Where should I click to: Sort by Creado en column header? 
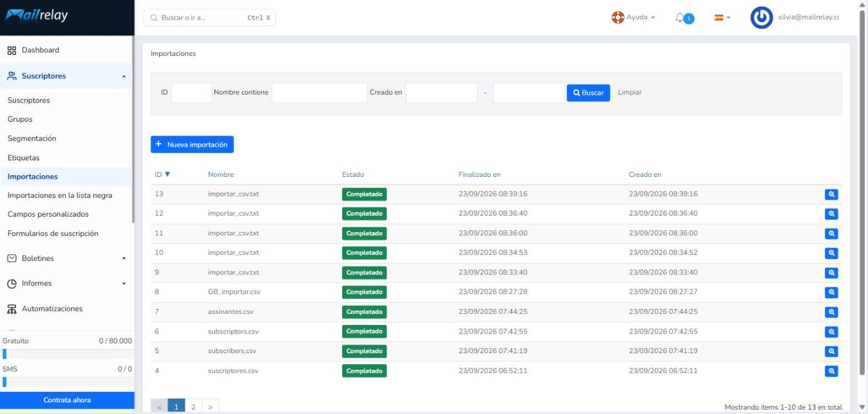[x=645, y=174]
